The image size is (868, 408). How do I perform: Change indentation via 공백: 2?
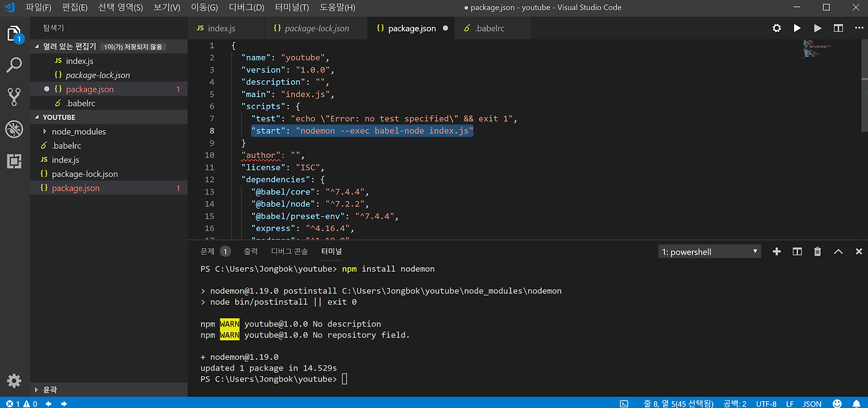pos(734,403)
